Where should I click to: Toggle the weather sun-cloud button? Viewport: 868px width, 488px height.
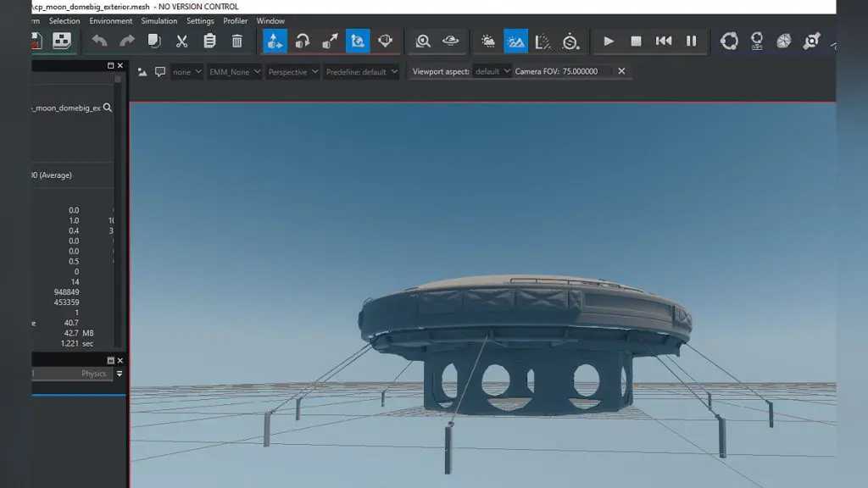point(488,41)
